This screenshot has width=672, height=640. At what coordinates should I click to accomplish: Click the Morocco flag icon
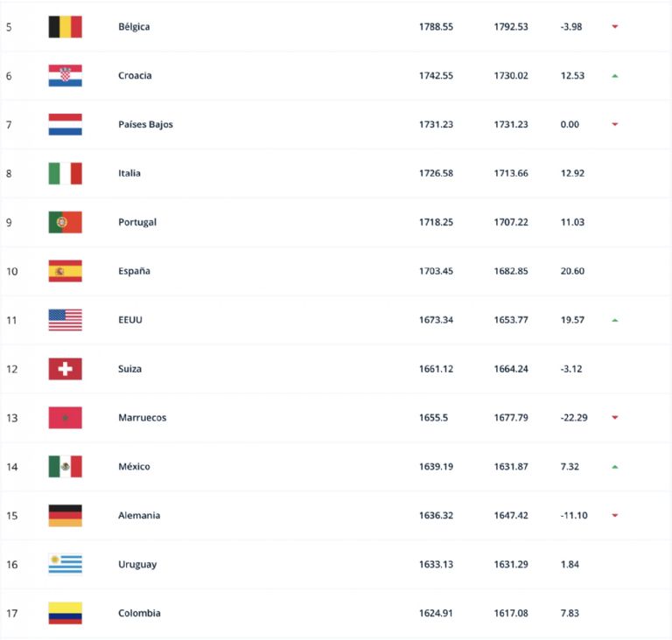65,418
